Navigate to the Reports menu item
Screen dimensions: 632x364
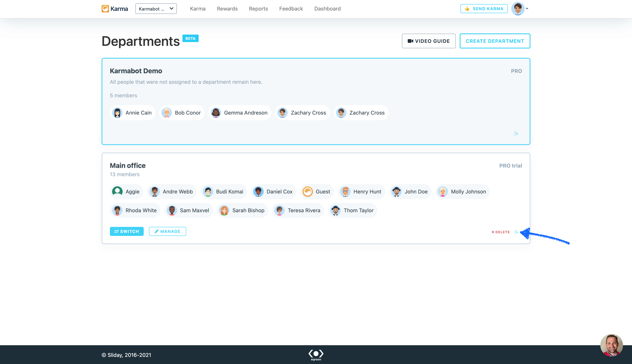point(258,8)
